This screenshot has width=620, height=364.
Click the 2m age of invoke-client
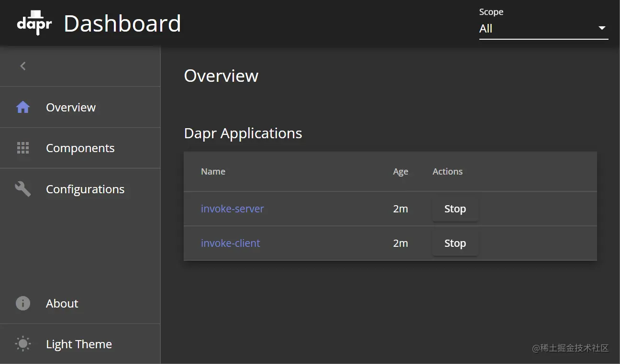[400, 243]
